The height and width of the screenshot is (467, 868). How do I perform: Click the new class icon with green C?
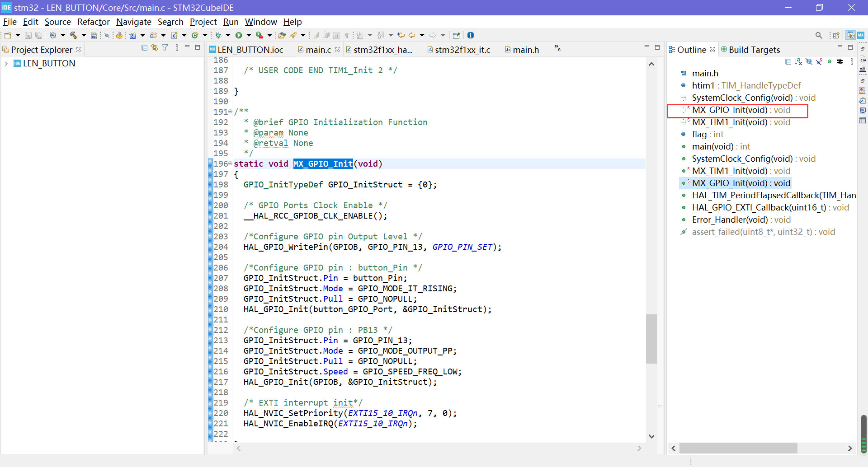pyautogui.click(x=195, y=35)
